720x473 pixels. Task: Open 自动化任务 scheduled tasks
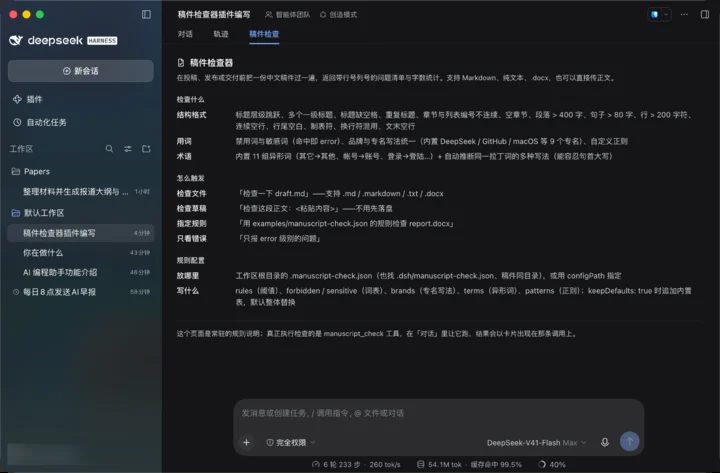coord(39,123)
